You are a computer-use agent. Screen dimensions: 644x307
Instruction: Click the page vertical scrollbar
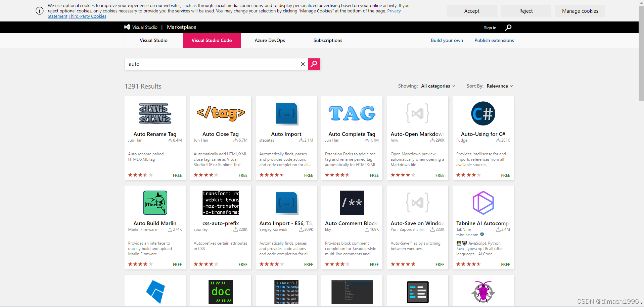[641, 54]
